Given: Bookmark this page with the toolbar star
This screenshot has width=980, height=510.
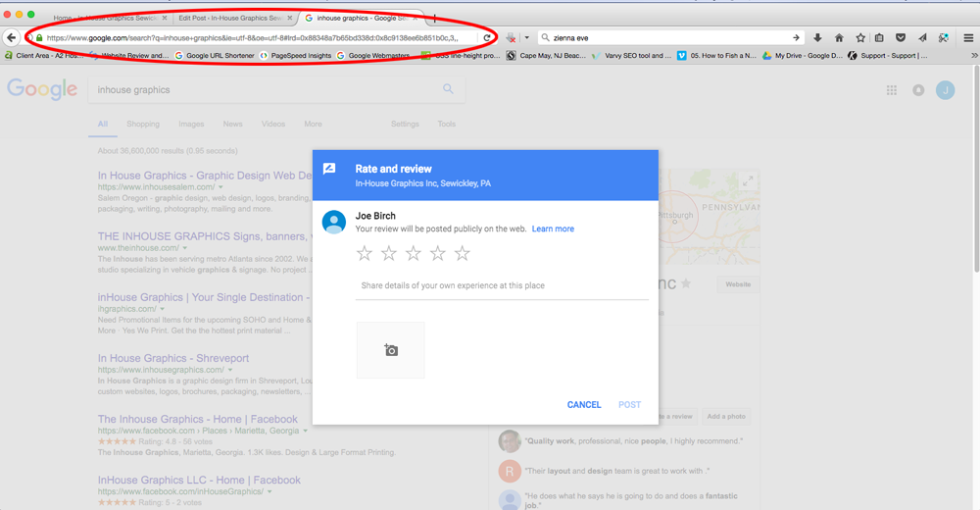Looking at the screenshot, I should (x=860, y=38).
